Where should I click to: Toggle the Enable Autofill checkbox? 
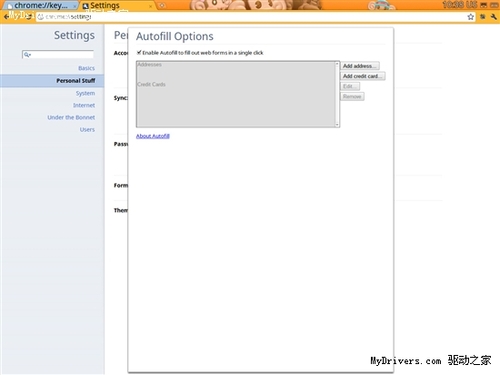tap(139, 52)
